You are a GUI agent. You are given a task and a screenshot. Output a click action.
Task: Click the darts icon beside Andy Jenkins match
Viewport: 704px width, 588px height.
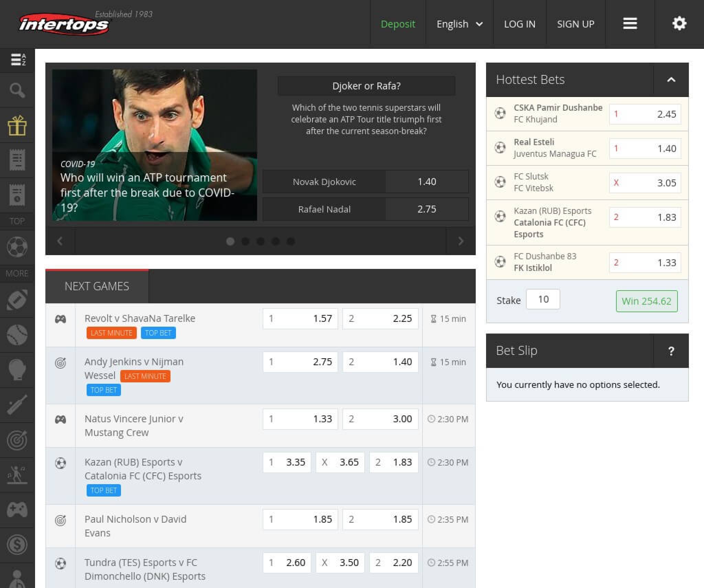pos(60,363)
